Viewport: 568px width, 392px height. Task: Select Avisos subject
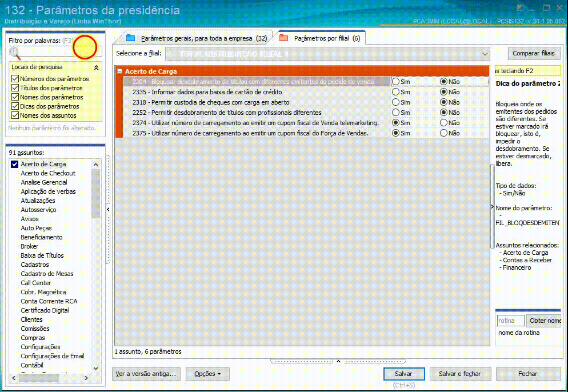coord(29,219)
